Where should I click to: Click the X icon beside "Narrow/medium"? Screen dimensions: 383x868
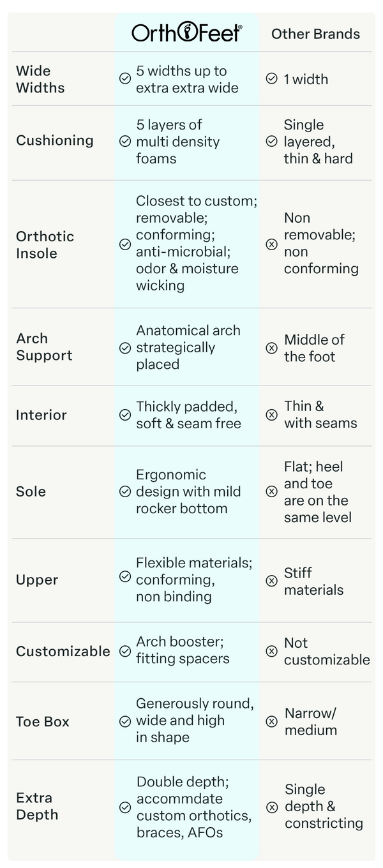271,721
